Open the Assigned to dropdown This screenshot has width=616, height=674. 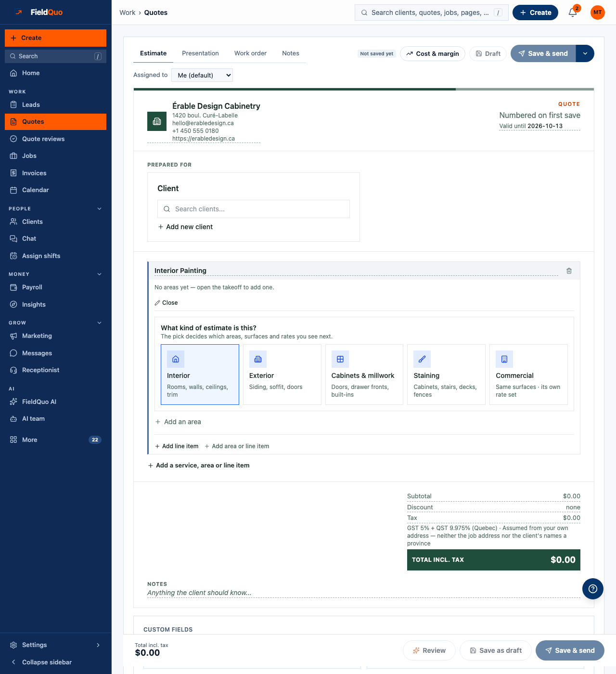[202, 75]
